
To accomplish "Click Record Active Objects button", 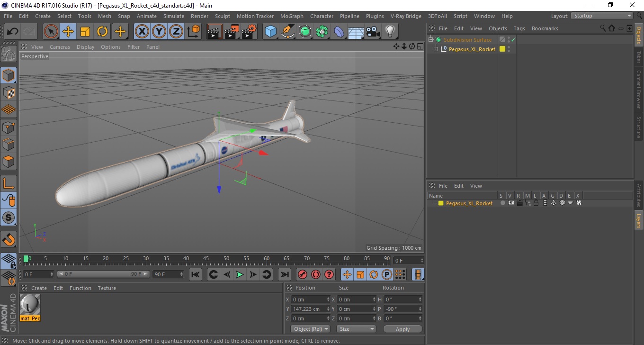I will tap(303, 274).
